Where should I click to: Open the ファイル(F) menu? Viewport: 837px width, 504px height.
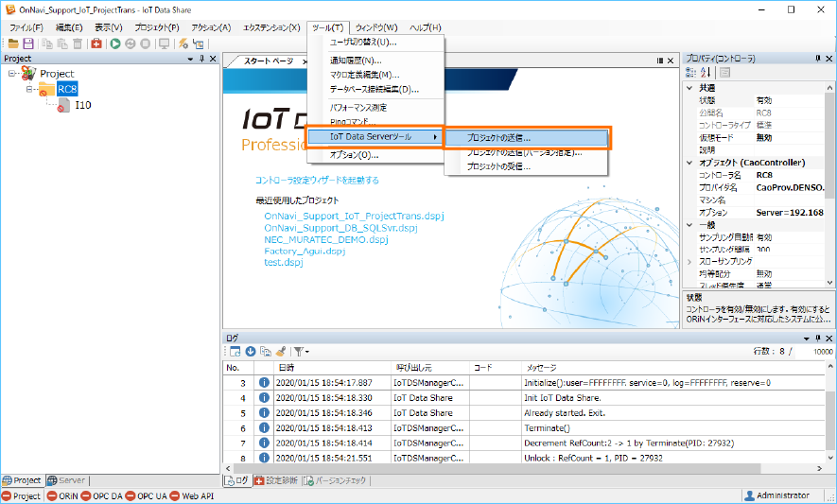[26, 27]
